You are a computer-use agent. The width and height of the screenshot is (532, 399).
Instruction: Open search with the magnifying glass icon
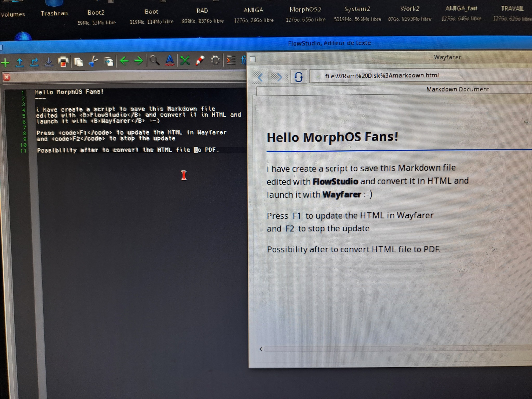tap(155, 60)
